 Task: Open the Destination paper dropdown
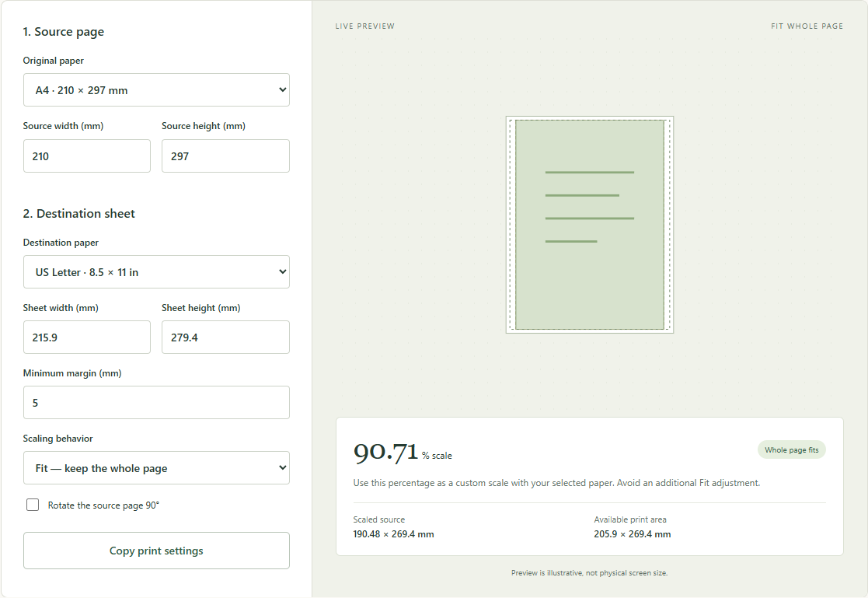pos(156,271)
